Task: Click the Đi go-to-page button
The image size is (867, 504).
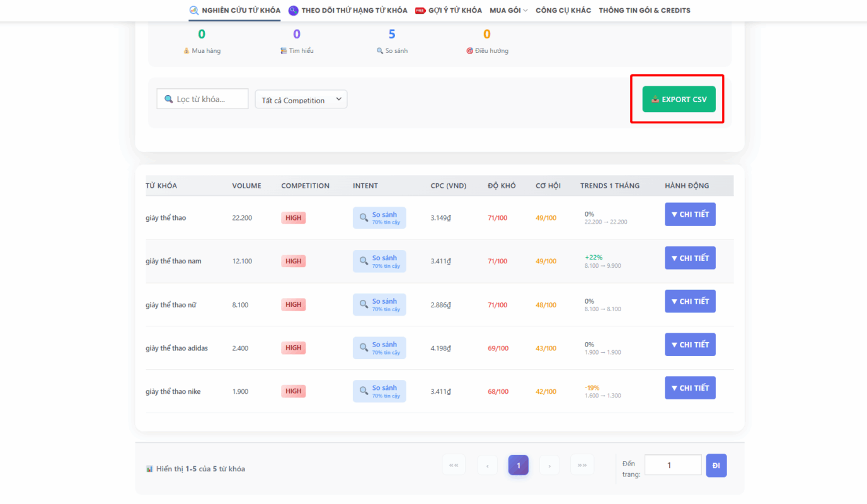Action: [716, 466]
